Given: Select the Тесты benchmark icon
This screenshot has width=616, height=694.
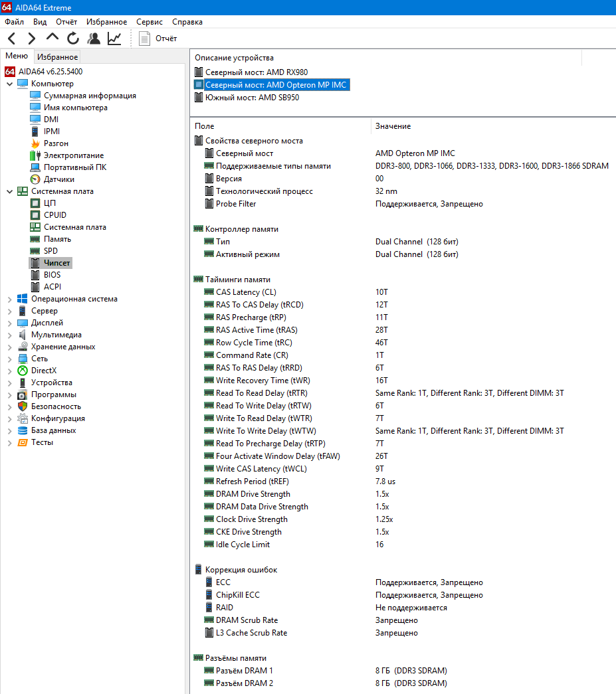Looking at the screenshot, I should point(23,442).
